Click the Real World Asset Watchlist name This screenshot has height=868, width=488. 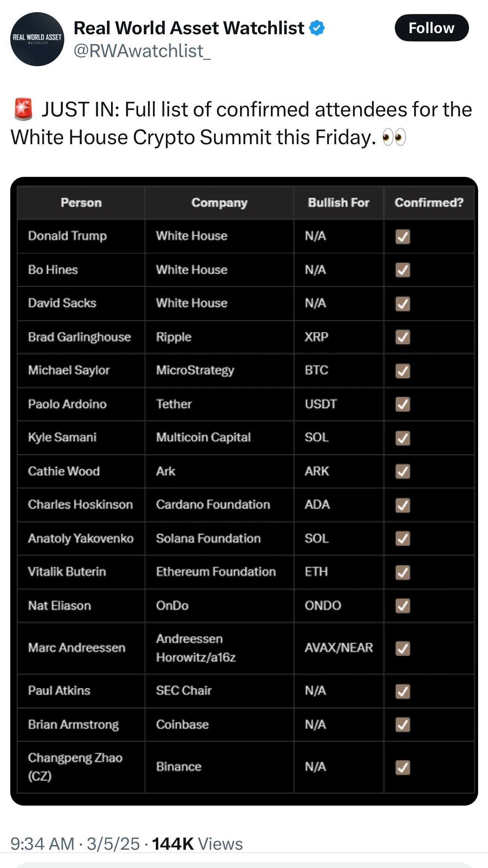(189, 28)
